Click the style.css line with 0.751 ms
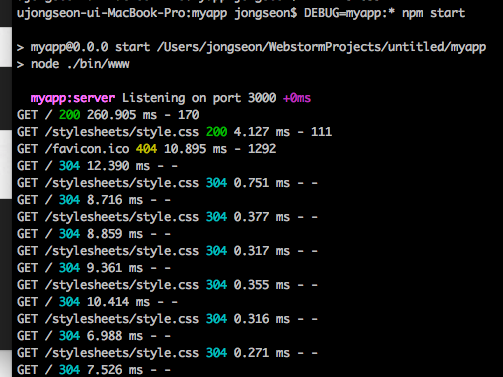This screenshot has width=503, height=377. [167, 183]
